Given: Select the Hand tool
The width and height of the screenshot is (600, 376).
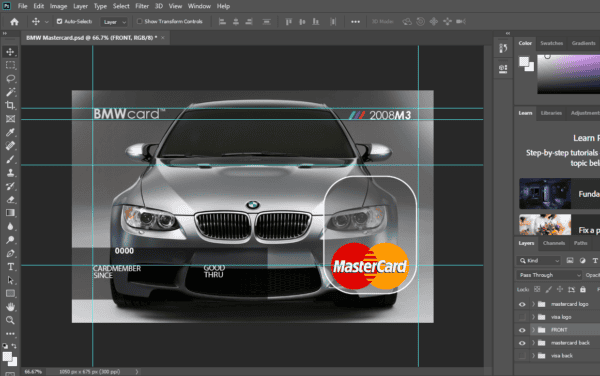Looking at the screenshot, I should (x=10, y=307).
